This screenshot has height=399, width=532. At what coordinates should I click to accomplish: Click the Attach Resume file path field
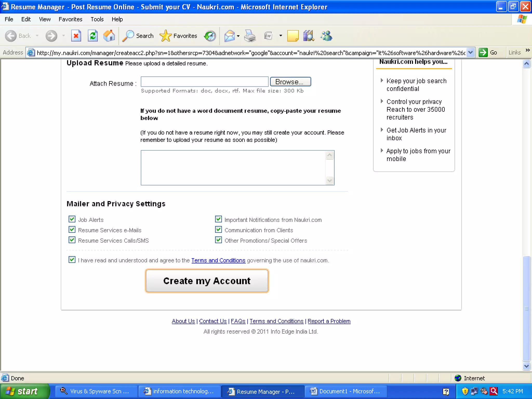tap(204, 82)
